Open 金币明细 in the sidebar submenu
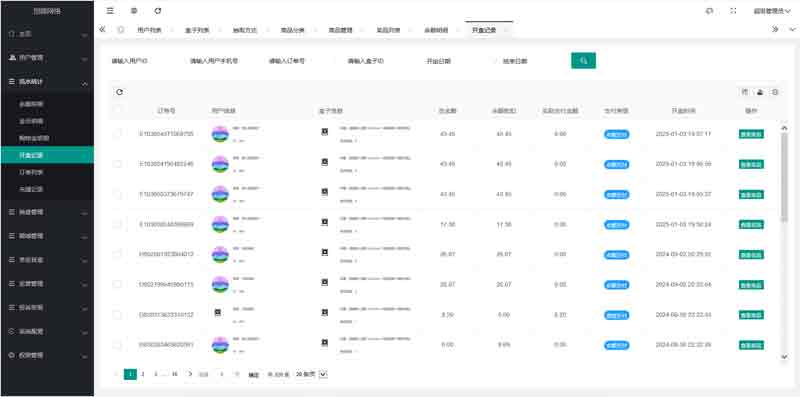This screenshot has height=397, width=800. point(47,121)
